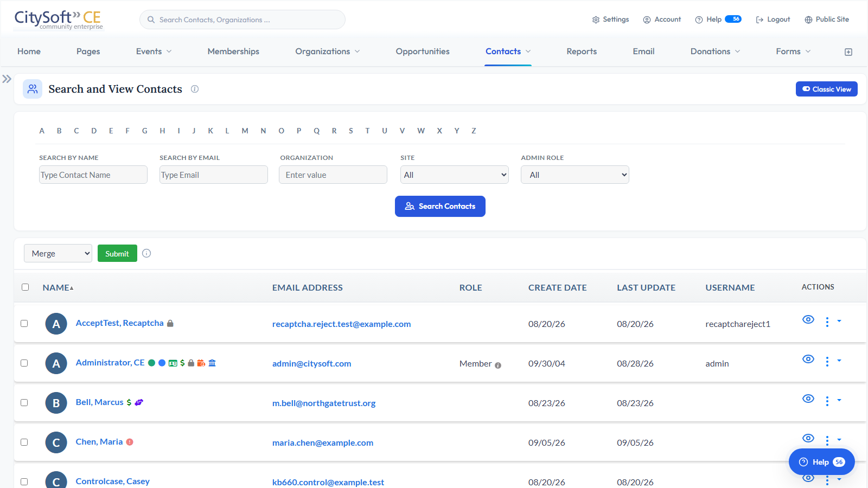Click the Member role info icon
868x488 pixels.
click(x=498, y=365)
